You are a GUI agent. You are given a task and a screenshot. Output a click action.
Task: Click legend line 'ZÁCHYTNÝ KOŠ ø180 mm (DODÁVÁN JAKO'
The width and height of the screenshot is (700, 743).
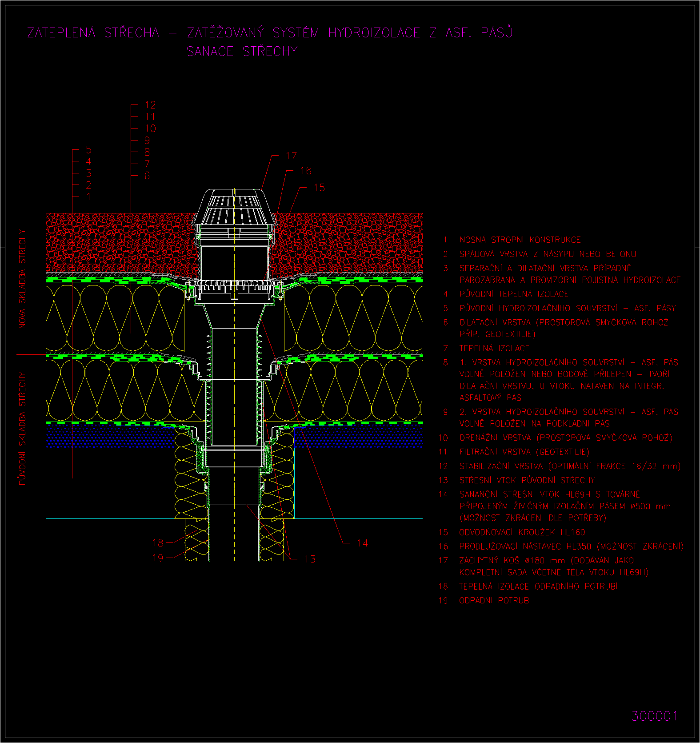click(547, 560)
